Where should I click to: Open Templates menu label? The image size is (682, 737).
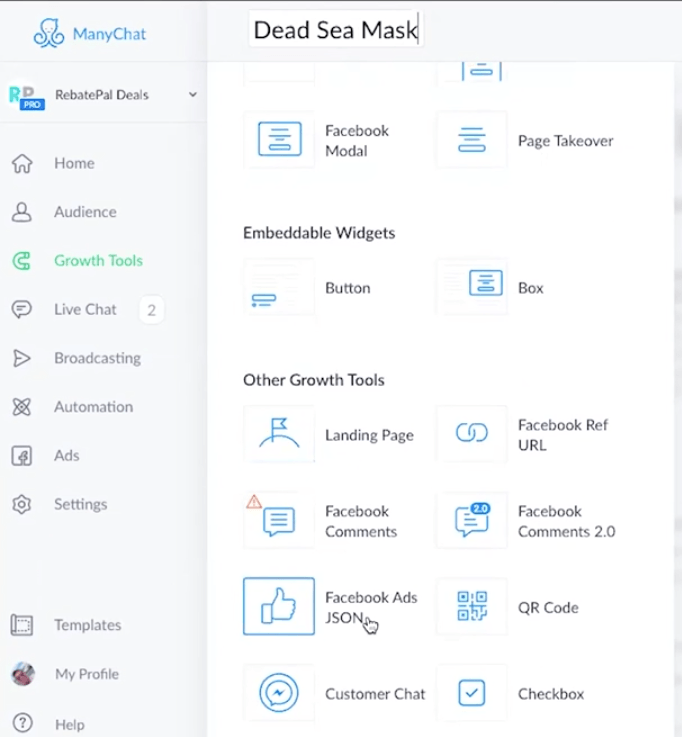pyautogui.click(x=88, y=625)
